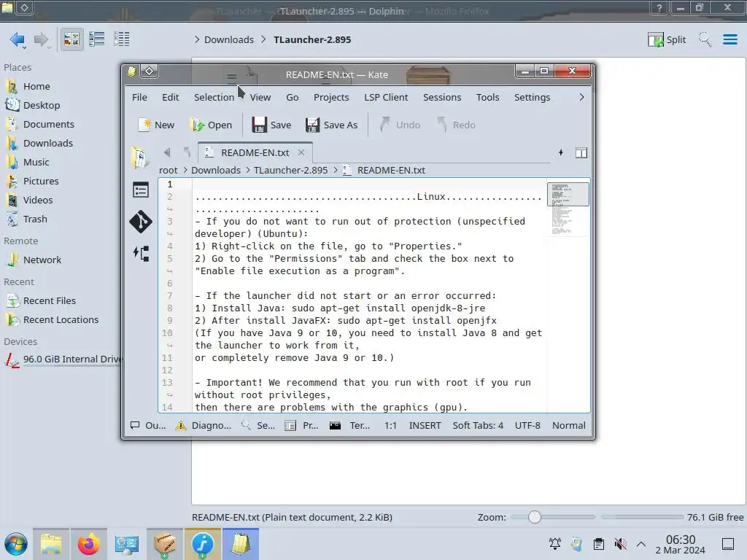Image resolution: width=747 pixels, height=560 pixels.
Task: Click the Open file toolbar button
Action: (x=211, y=125)
